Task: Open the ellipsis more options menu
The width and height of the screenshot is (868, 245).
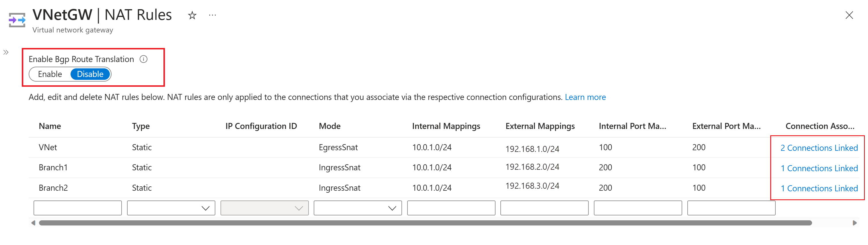Action: tap(212, 15)
